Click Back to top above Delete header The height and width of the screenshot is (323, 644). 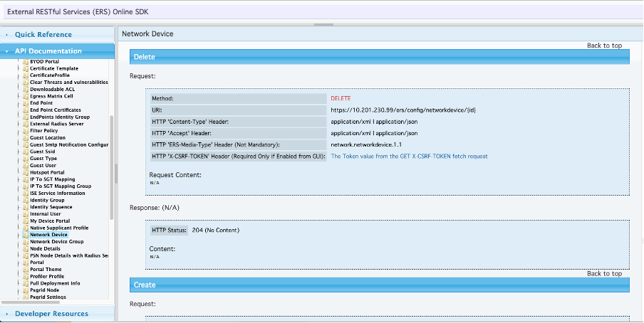click(x=604, y=46)
